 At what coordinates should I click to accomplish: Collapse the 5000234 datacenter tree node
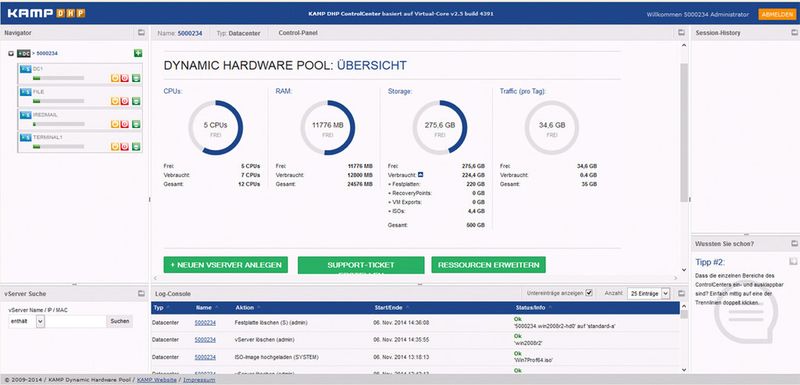point(11,53)
